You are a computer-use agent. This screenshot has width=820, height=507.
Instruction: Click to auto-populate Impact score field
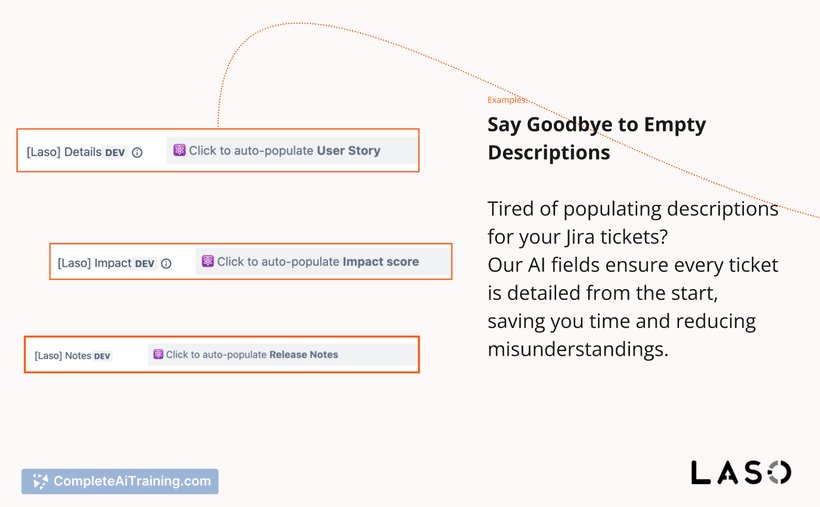[x=323, y=262]
